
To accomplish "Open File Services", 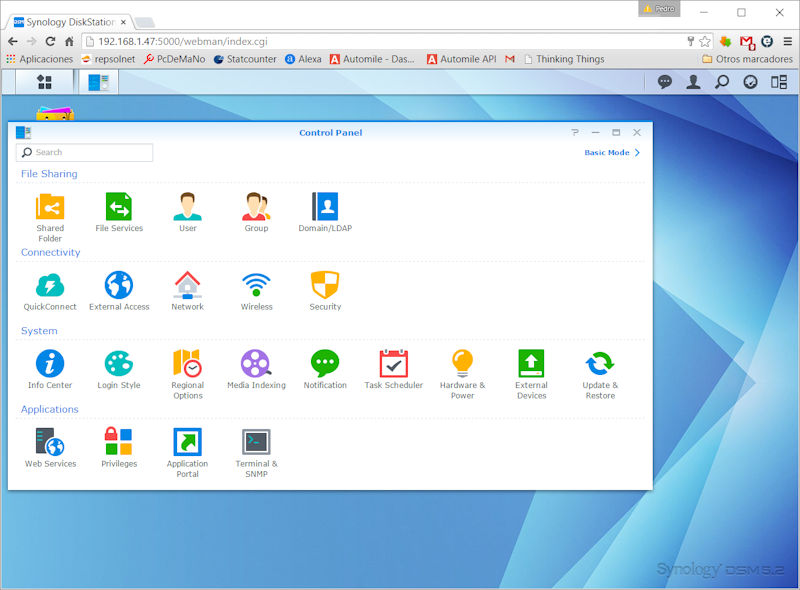I will 119,212.
